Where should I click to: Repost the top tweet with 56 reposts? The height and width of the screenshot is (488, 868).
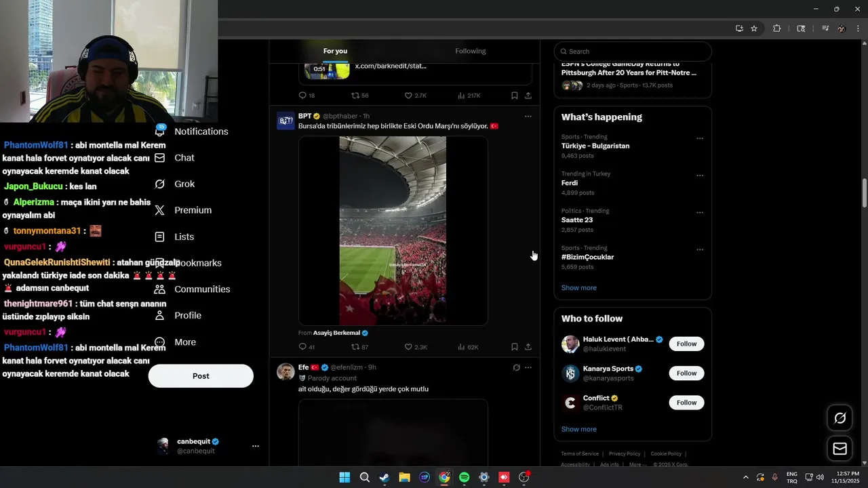click(x=359, y=96)
